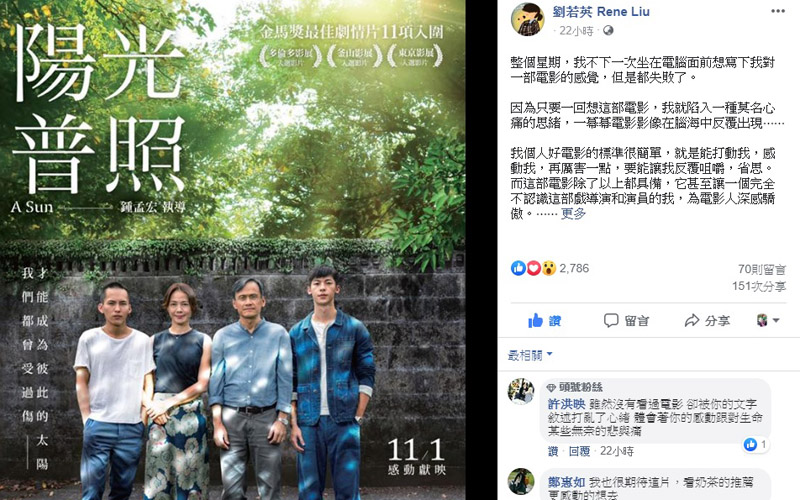Click Rene Liu's profile picture
Screen dimensions: 800x500
tap(528, 19)
